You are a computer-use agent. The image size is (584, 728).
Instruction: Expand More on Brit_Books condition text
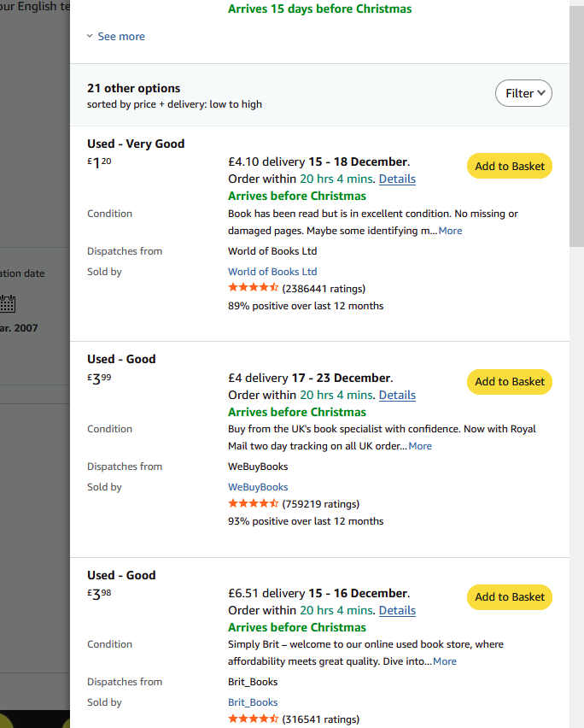click(444, 661)
